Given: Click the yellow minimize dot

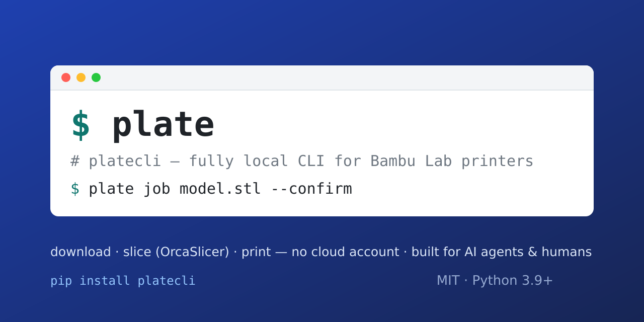Looking at the screenshot, I should tap(81, 77).
